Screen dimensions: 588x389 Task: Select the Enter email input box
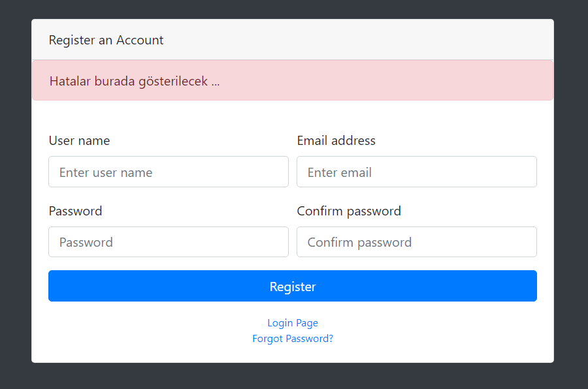pos(417,172)
